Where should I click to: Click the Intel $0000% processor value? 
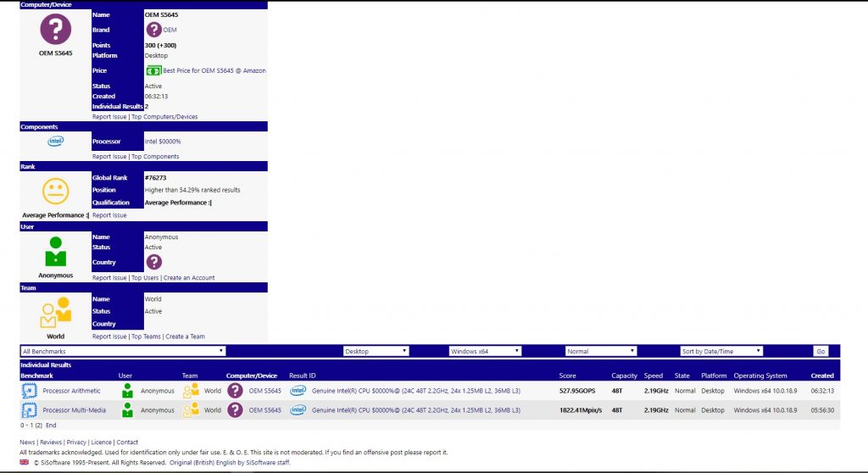tap(163, 142)
